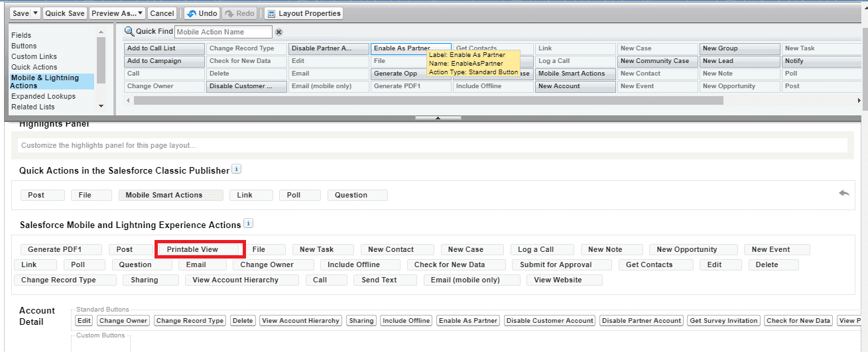Select Fields in the palette category list
The image size is (868, 352).
click(x=21, y=35)
